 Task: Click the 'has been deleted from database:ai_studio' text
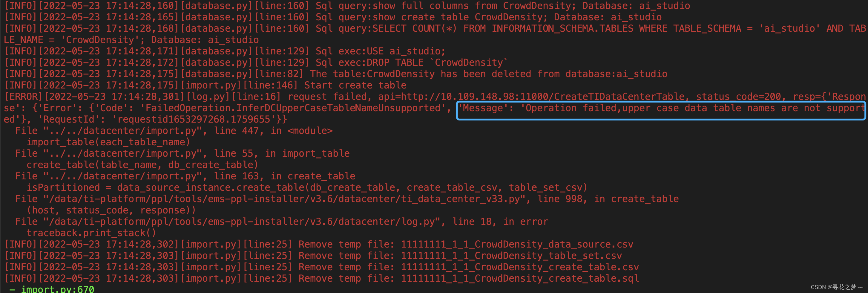554,74
